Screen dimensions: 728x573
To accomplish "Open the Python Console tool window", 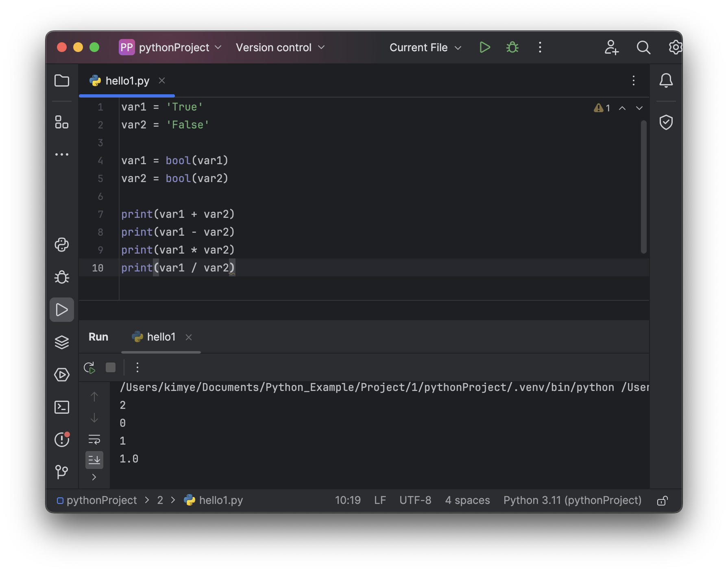I will 62,245.
